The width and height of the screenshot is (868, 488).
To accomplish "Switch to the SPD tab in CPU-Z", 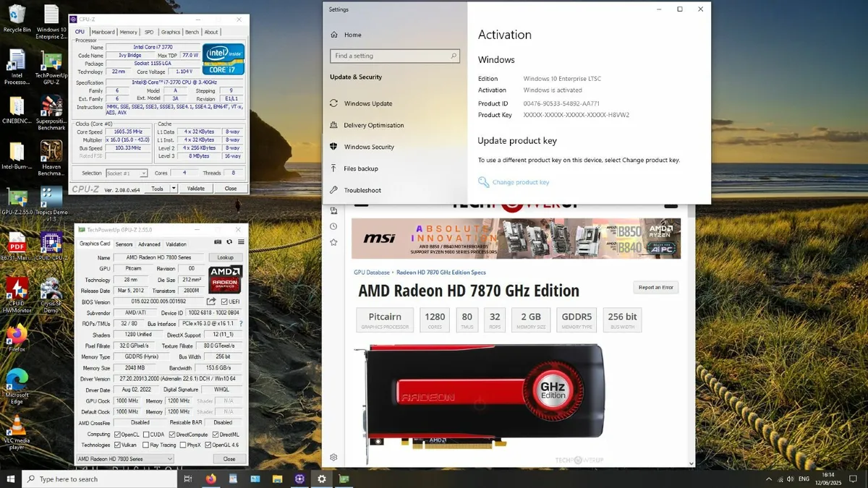I will coord(149,32).
